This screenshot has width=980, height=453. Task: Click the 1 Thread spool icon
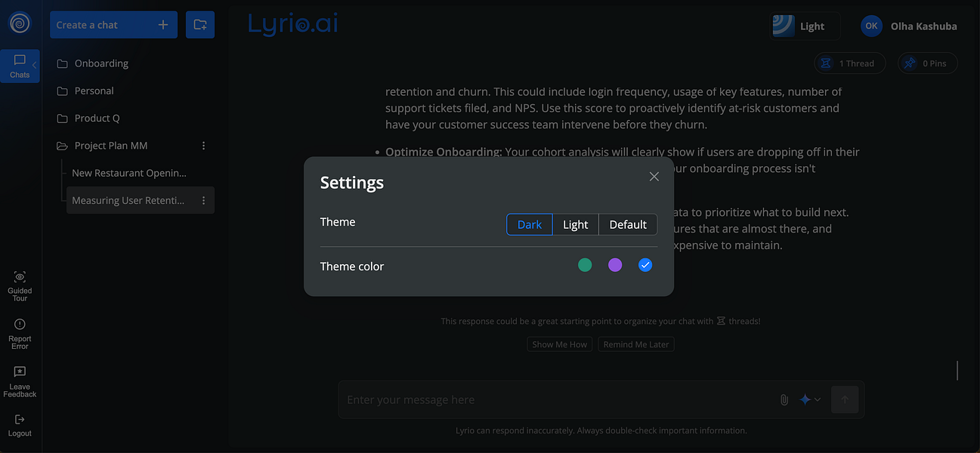click(826, 63)
